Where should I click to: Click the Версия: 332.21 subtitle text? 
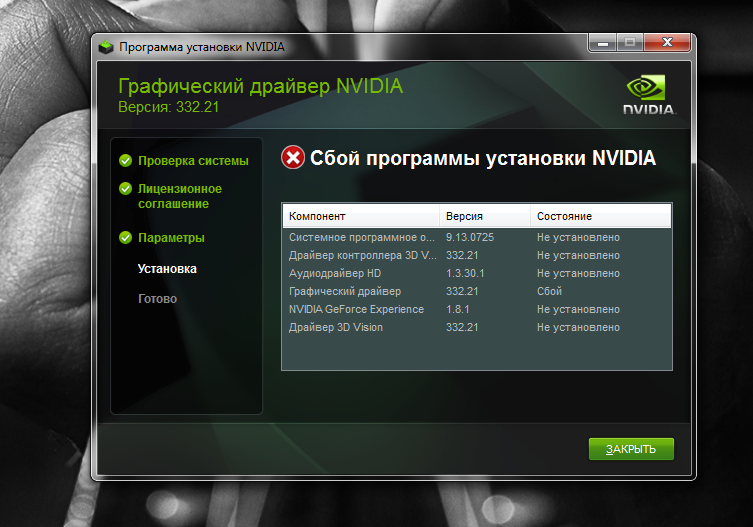tap(169, 107)
